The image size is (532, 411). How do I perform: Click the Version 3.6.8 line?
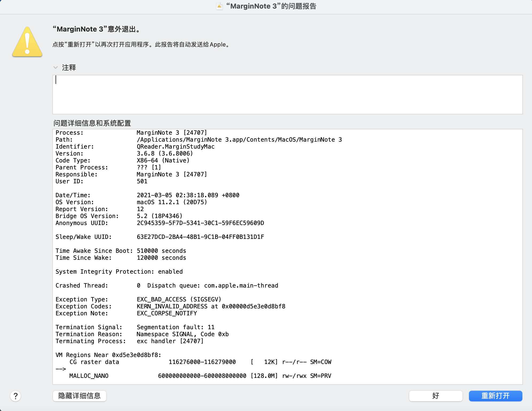click(x=124, y=153)
